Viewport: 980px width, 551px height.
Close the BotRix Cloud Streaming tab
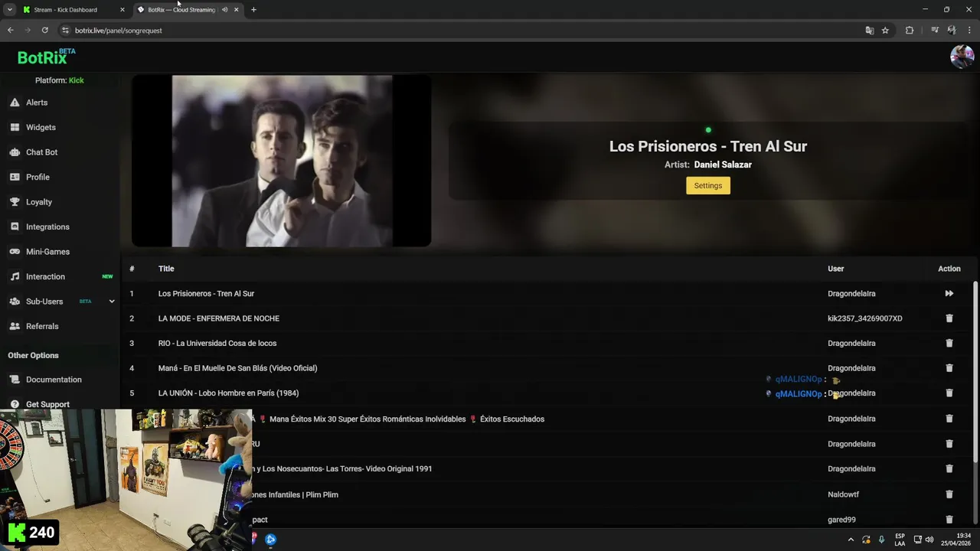click(x=236, y=10)
